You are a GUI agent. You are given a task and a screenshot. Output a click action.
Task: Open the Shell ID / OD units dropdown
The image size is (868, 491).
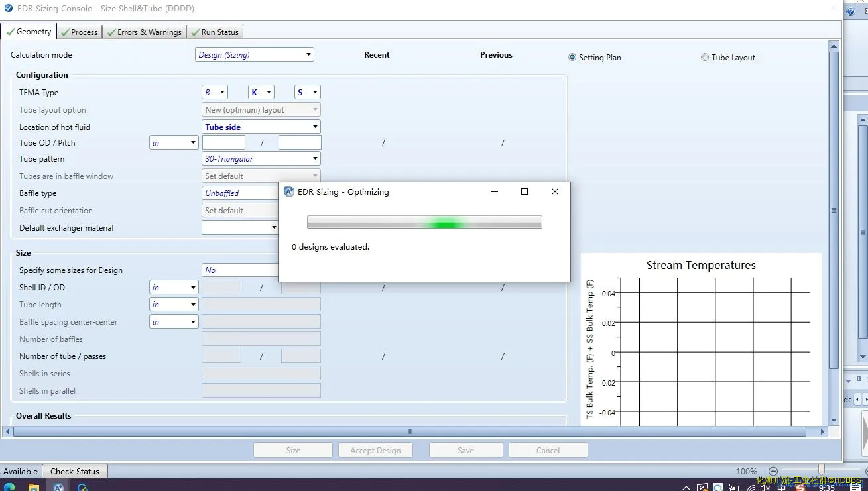pos(174,287)
